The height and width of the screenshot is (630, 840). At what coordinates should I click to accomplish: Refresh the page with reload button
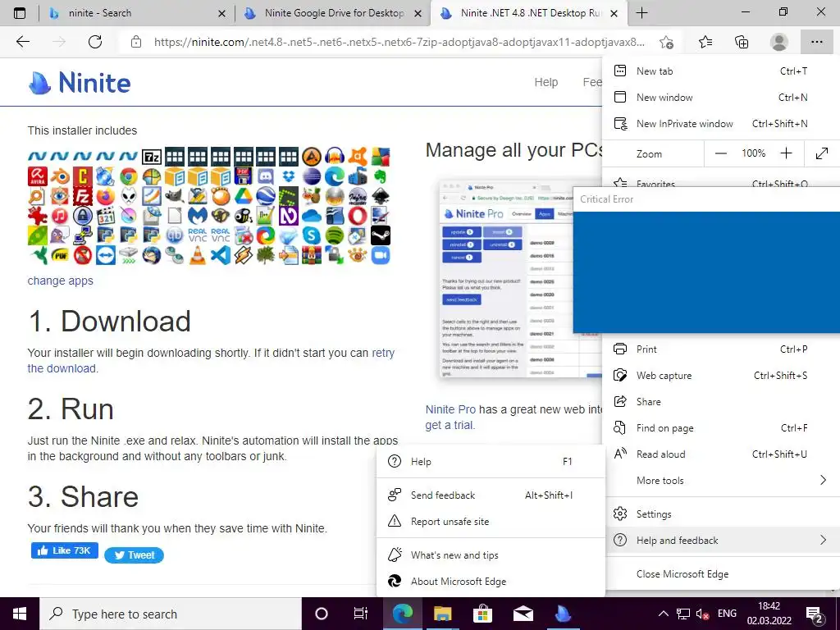point(95,42)
